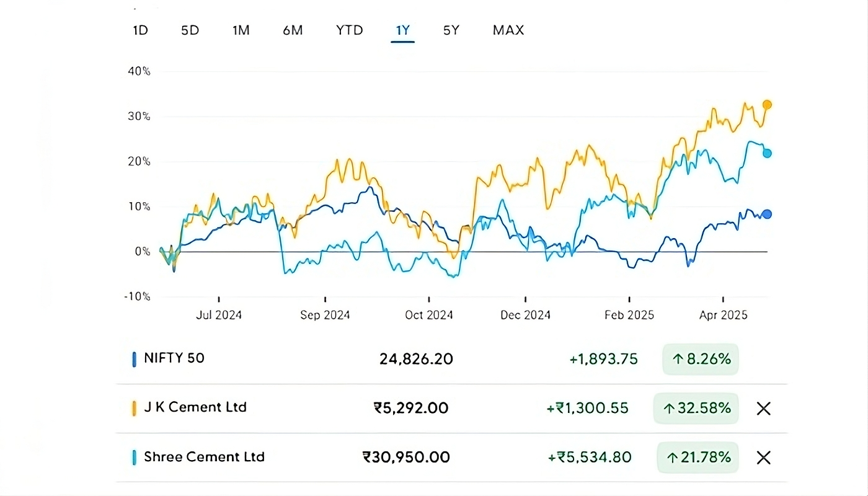868x496 pixels.
Task: Select the 1Y range tab
Action: coord(403,30)
